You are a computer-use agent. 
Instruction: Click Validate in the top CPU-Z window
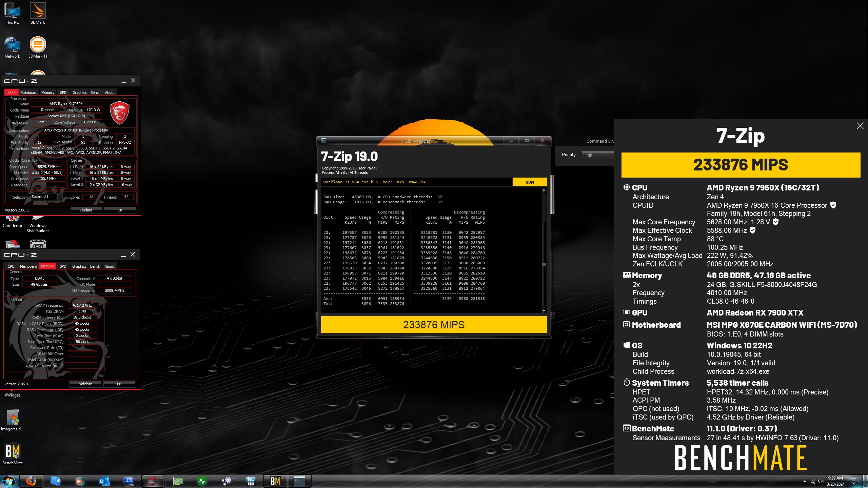click(x=86, y=210)
